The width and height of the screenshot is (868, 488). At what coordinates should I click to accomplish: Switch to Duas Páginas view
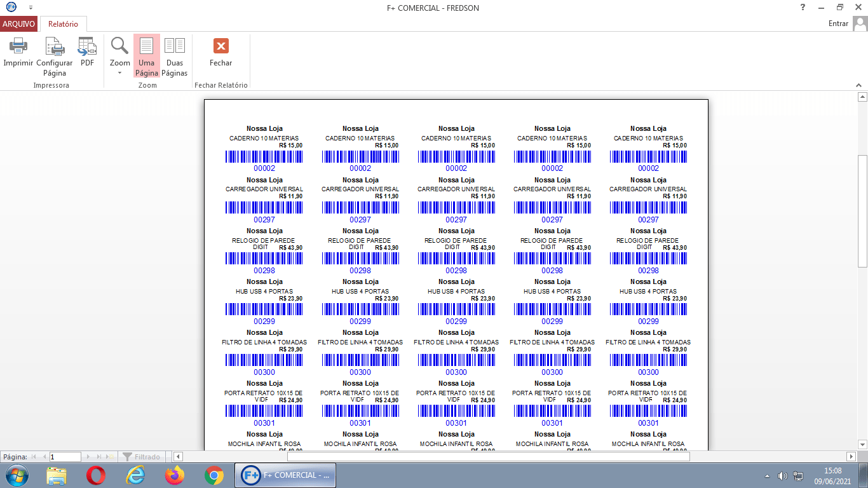[x=174, y=56]
